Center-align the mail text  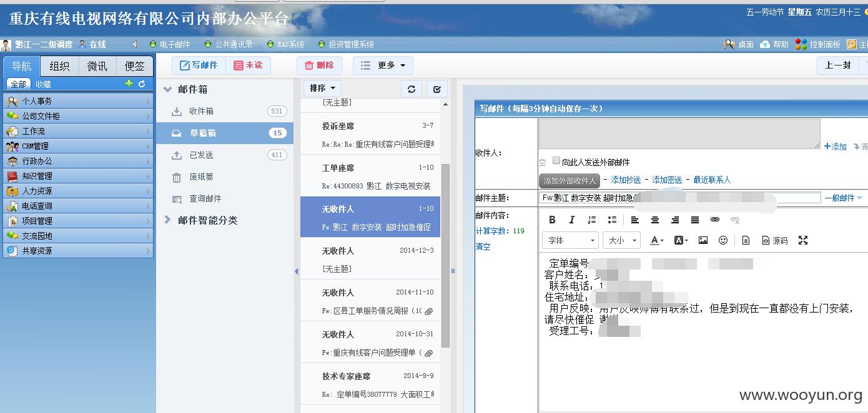[x=655, y=220]
